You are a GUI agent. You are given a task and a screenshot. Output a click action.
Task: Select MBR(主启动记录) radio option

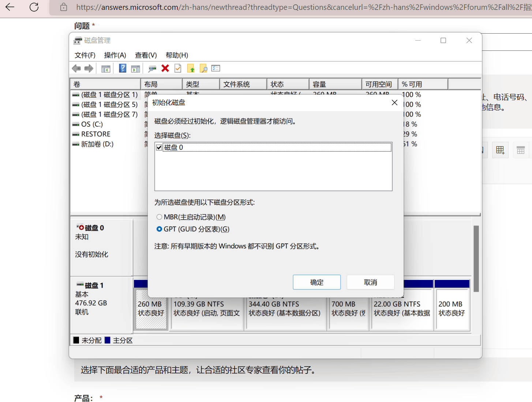[159, 217]
